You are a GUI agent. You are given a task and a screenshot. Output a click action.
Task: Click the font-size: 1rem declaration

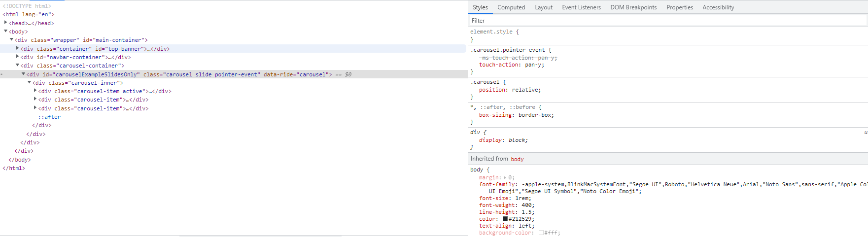(x=505, y=198)
